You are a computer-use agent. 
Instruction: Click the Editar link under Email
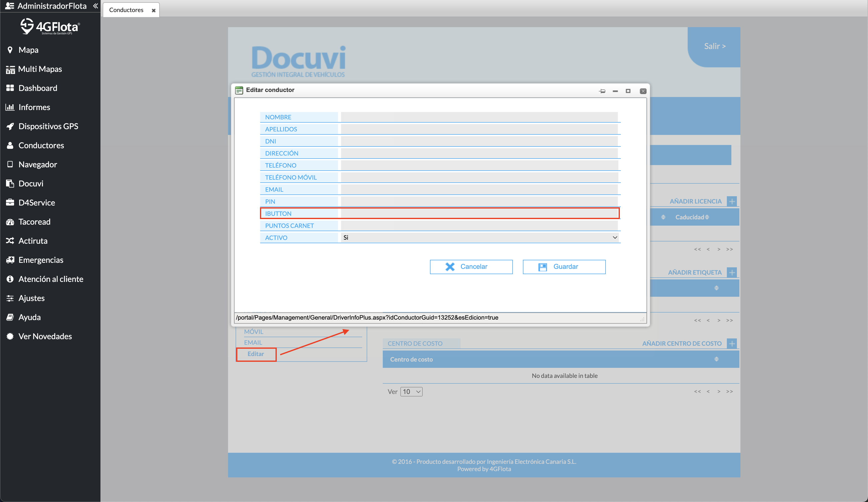tap(256, 354)
